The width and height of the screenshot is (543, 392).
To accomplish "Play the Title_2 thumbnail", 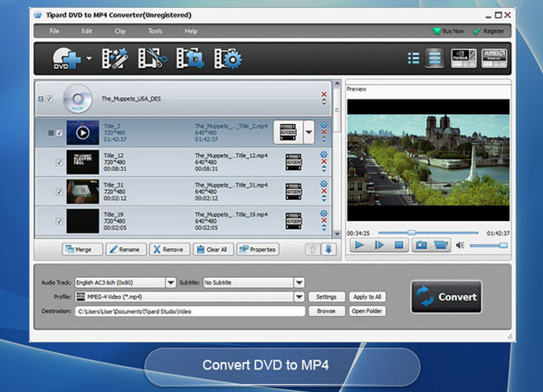I will tap(82, 133).
